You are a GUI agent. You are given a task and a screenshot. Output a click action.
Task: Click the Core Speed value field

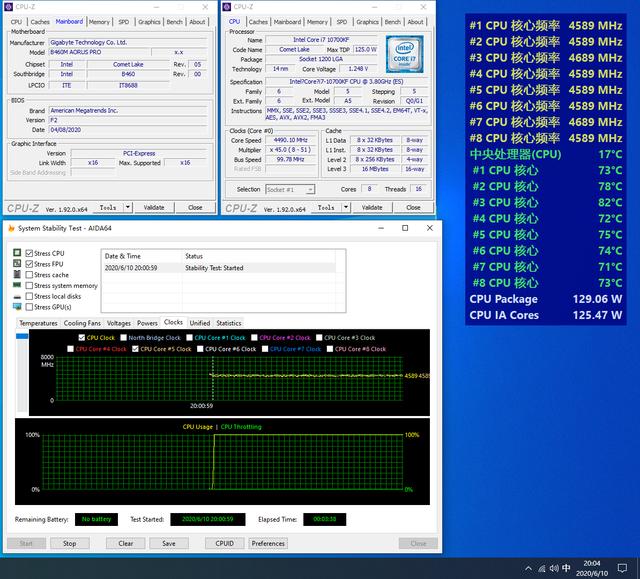291,140
